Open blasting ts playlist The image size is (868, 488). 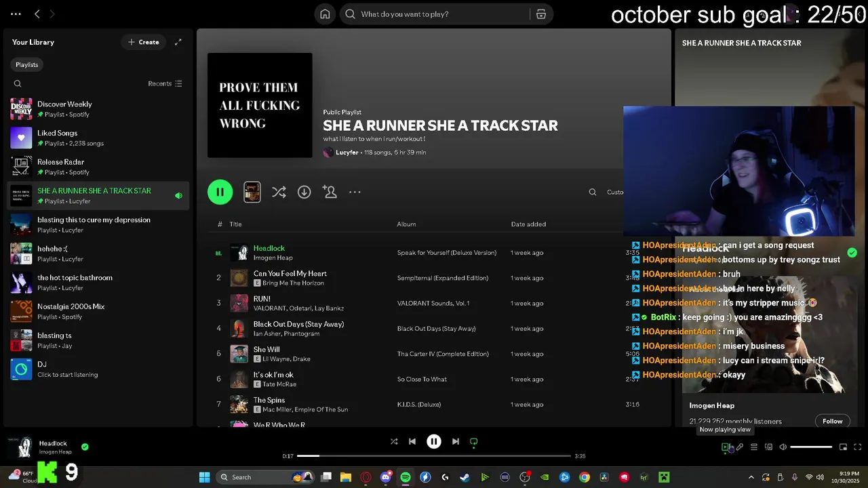click(x=98, y=340)
